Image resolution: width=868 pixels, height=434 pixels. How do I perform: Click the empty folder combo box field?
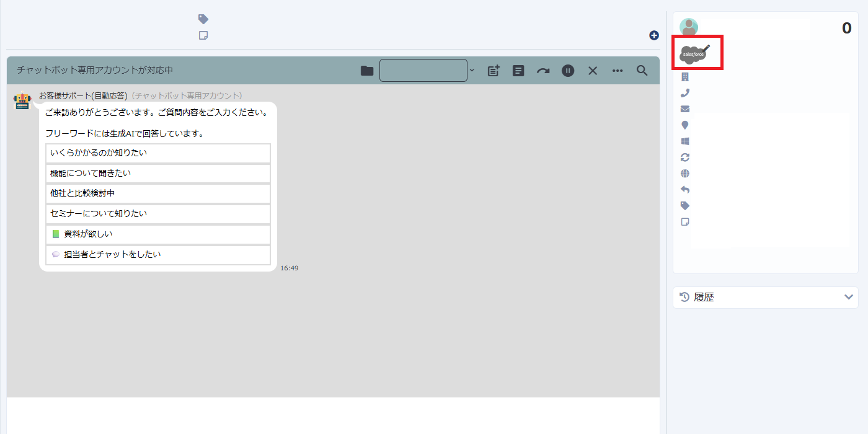pyautogui.click(x=423, y=71)
